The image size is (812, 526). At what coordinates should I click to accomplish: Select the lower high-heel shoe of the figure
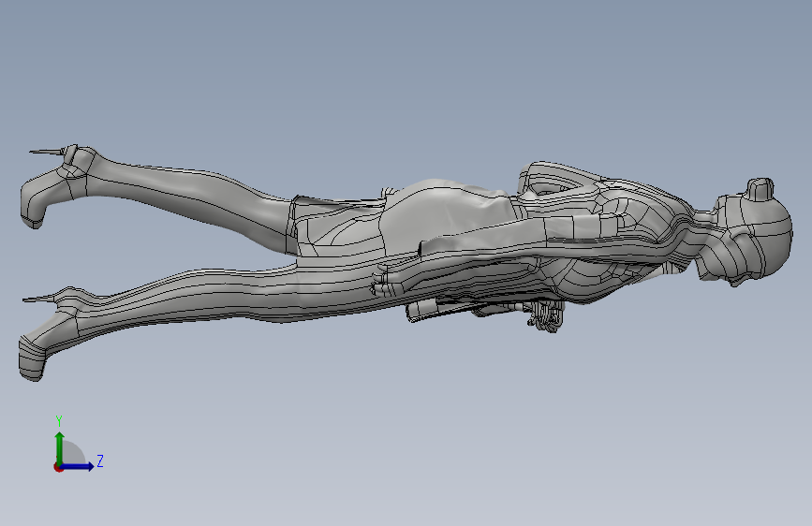click(50, 334)
